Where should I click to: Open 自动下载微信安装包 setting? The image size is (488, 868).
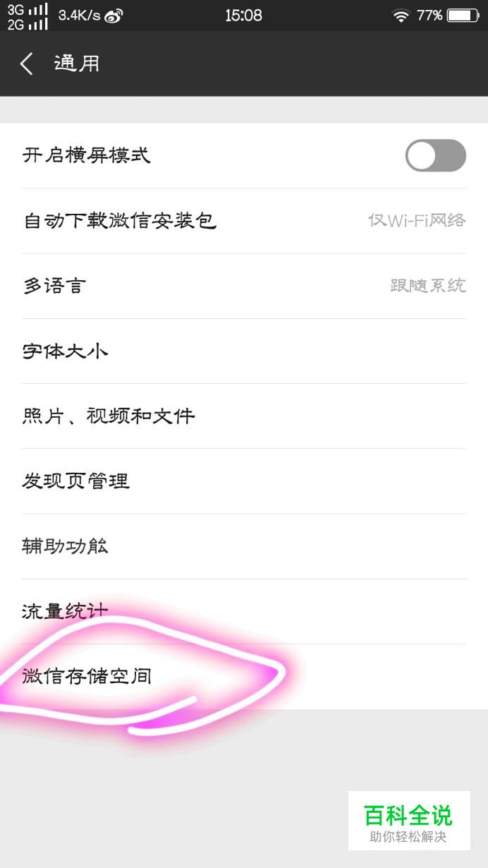[244, 221]
